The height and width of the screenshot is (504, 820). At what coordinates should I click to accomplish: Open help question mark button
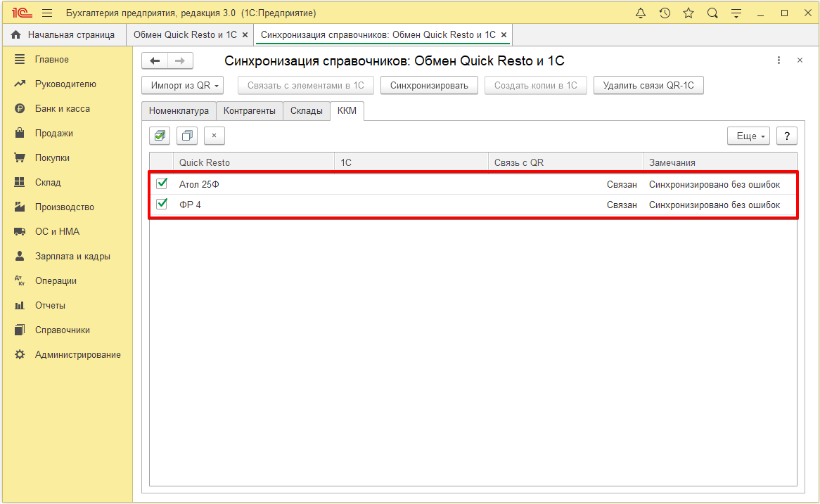click(x=787, y=136)
